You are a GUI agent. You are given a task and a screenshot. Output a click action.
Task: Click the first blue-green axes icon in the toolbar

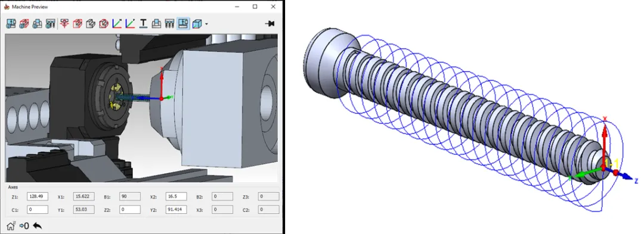[x=117, y=24]
